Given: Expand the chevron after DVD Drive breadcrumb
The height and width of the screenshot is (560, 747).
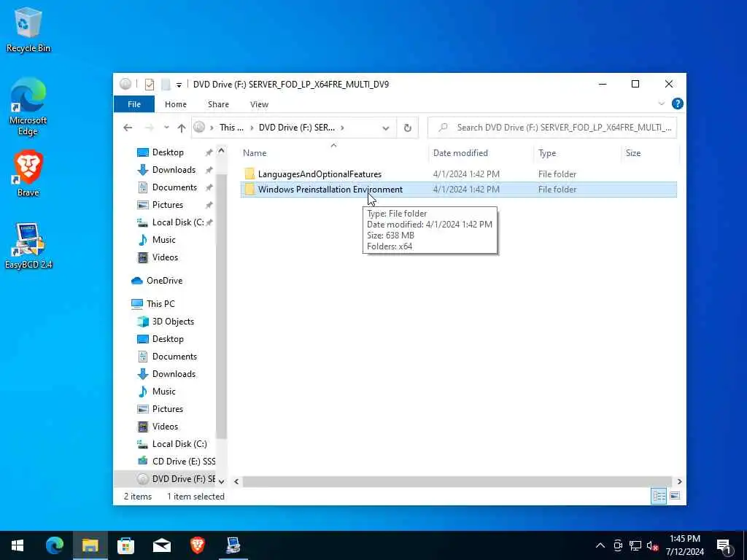Looking at the screenshot, I should tap(342, 128).
